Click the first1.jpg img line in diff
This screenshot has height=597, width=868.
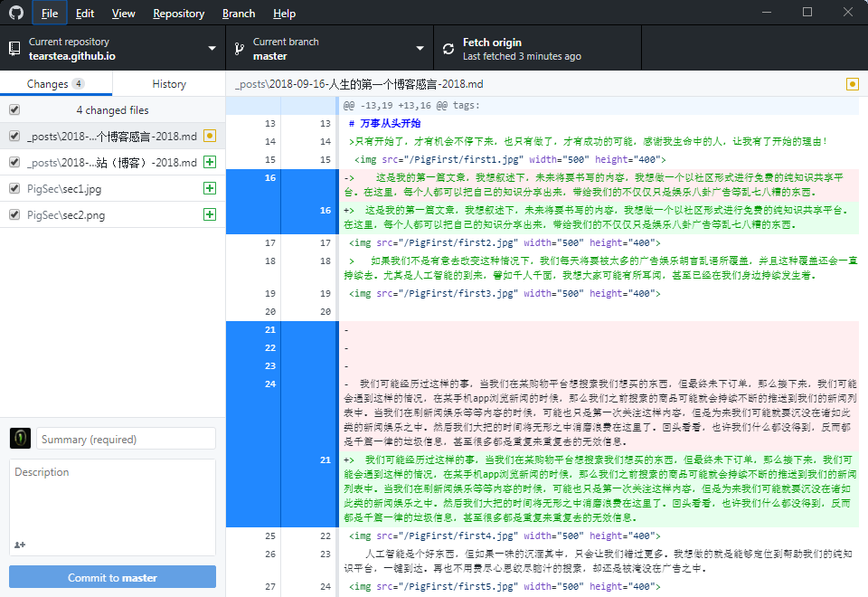coord(510,159)
